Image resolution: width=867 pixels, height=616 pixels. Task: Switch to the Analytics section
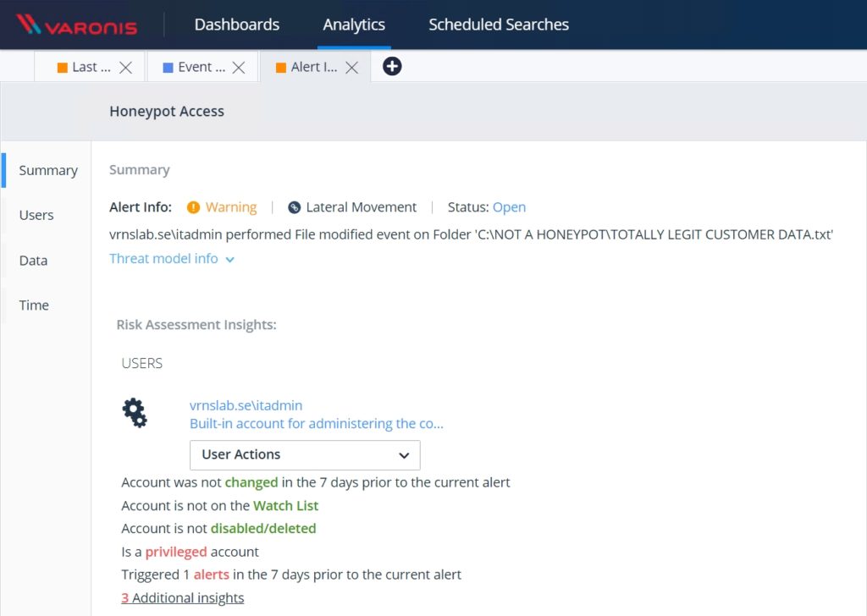pyautogui.click(x=354, y=25)
